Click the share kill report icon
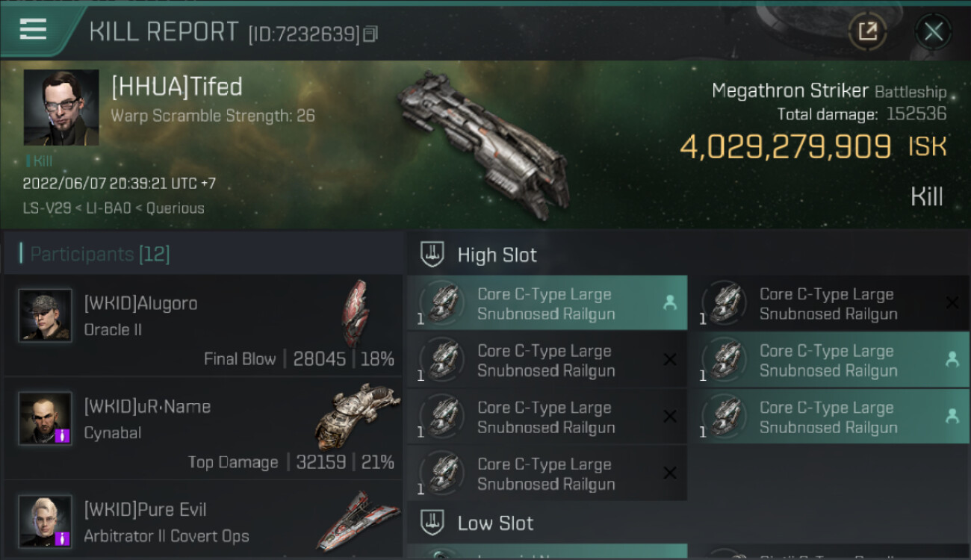The width and height of the screenshot is (971, 560). (x=867, y=31)
